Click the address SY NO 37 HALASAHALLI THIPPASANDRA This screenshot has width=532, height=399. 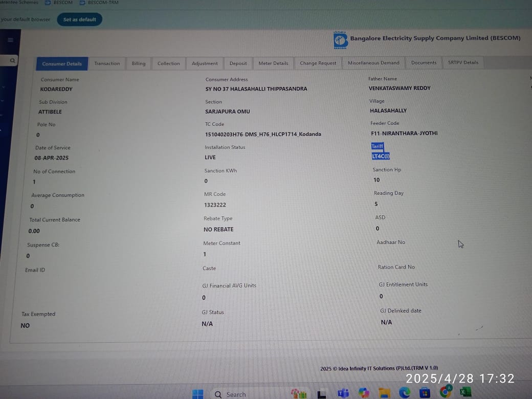[256, 89]
